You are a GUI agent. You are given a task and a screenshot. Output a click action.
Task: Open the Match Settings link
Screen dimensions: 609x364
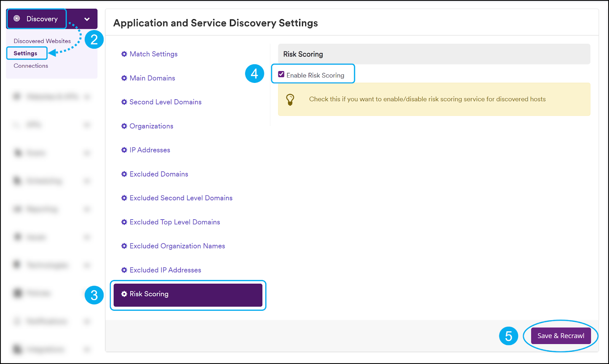[153, 54]
